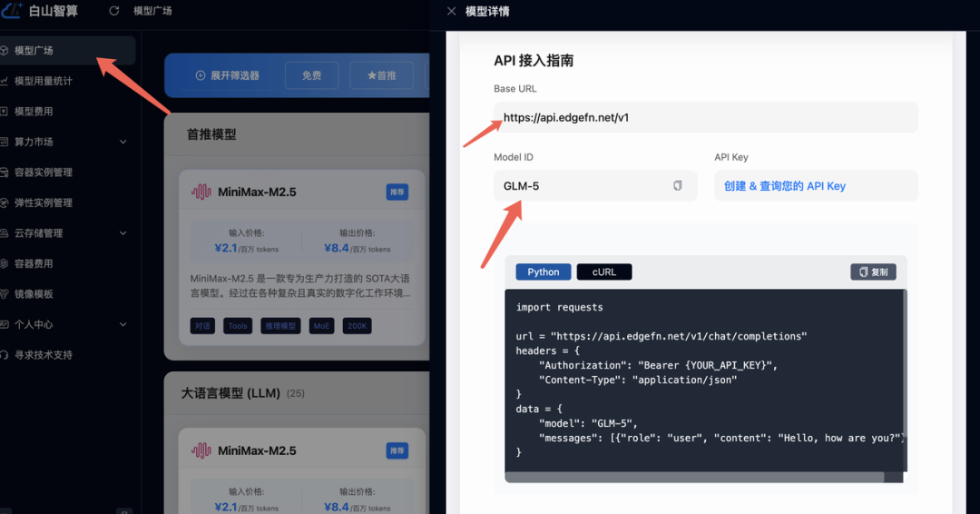Viewport: 980px width, 514px height.
Task: Click the ¥8.4 output price in 首推模型
Action: coord(337,248)
